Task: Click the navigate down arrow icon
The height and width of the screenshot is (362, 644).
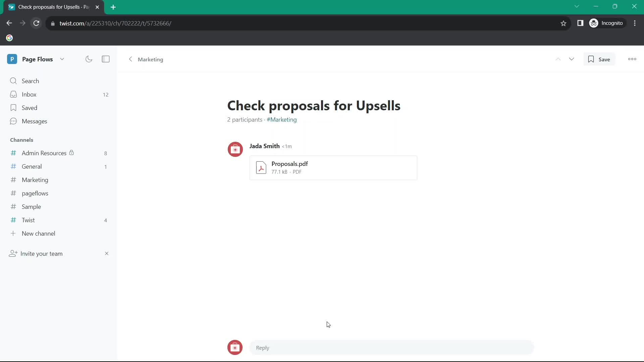Action: (572, 59)
